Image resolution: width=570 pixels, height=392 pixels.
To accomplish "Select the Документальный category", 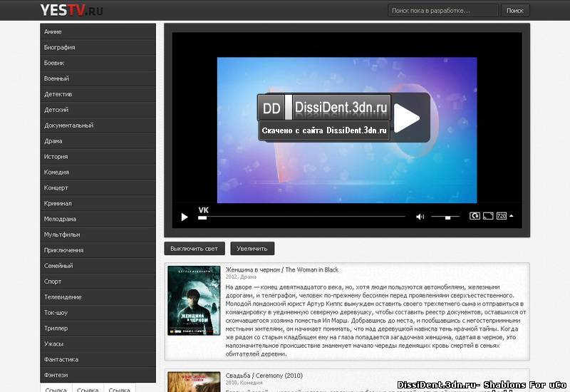I will [98, 125].
